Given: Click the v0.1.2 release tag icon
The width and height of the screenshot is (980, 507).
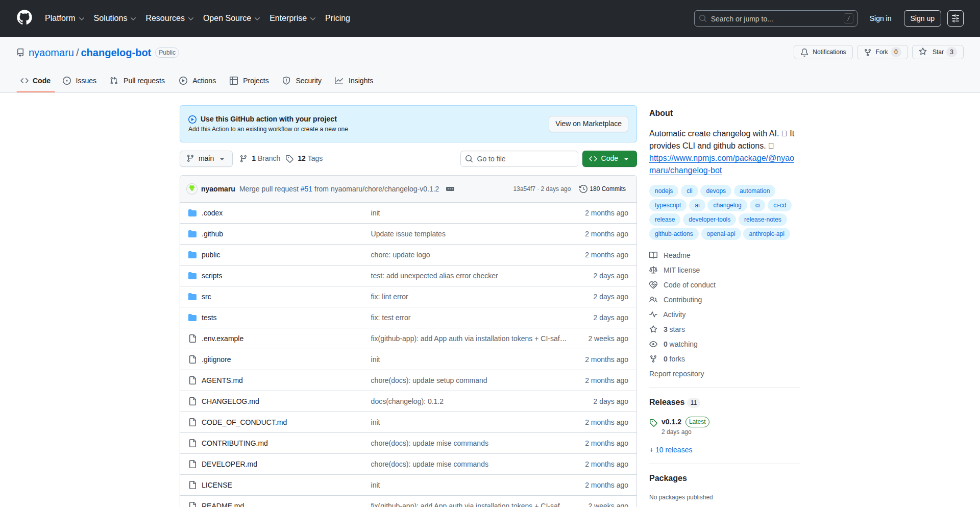Looking at the screenshot, I should [x=653, y=422].
